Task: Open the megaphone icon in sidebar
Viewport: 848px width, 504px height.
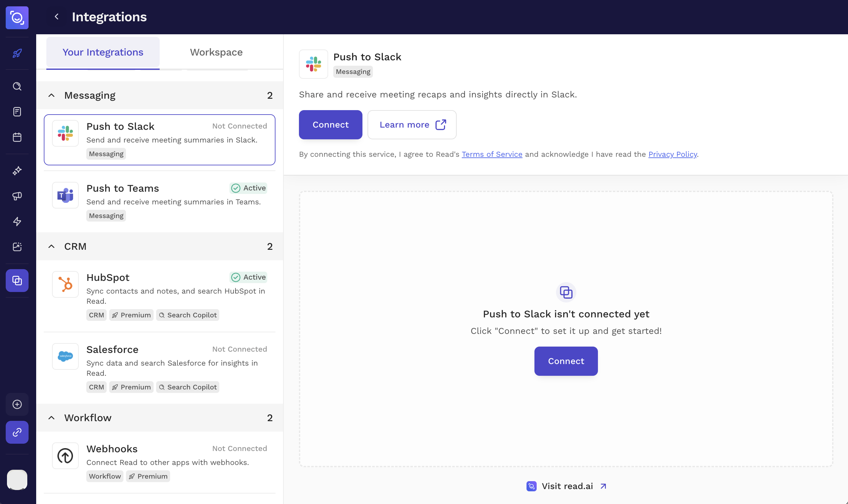Action: [17, 196]
